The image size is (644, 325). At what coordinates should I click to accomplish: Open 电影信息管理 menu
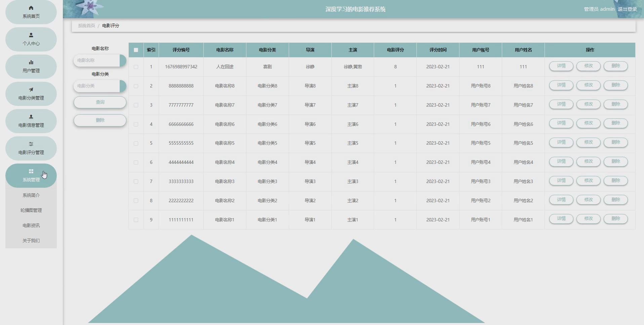click(x=31, y=121)
